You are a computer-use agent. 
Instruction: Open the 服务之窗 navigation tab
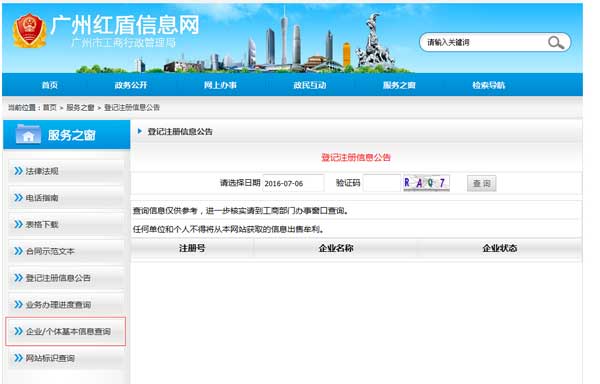pos(399,85)
